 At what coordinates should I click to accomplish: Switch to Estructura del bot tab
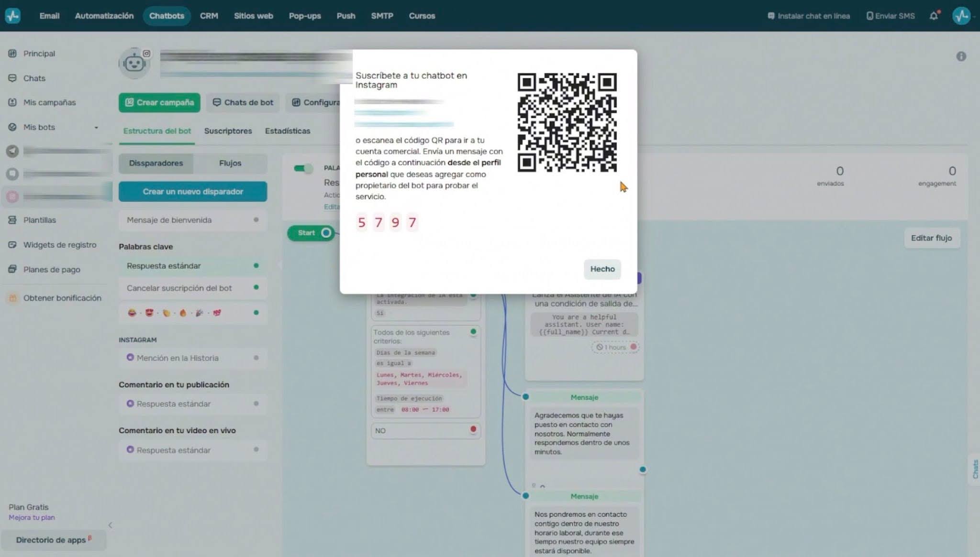click(x=157, y=131)
